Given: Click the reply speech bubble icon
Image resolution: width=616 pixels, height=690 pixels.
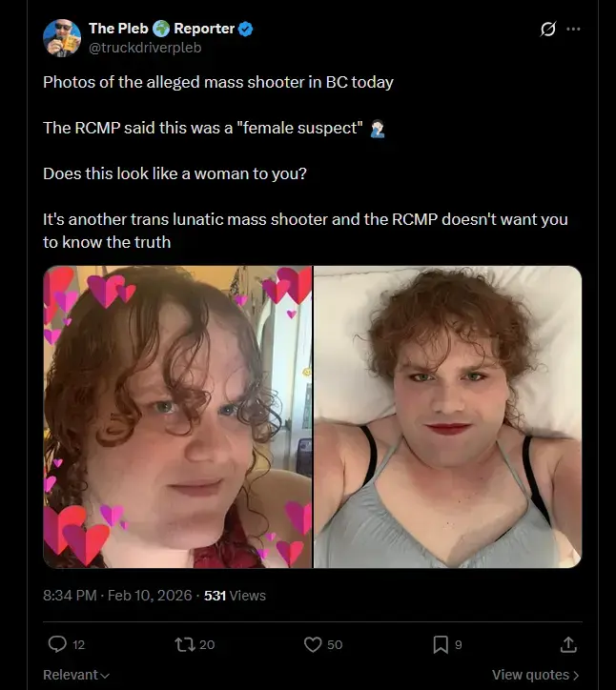Looking at the screenshot, I should pos(57,644).
